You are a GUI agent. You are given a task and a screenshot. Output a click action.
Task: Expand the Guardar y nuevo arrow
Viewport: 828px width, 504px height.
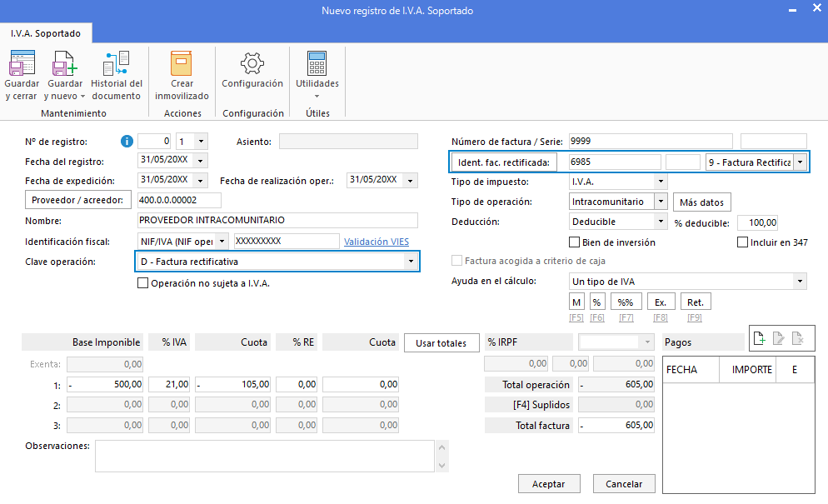pos(82,96)
